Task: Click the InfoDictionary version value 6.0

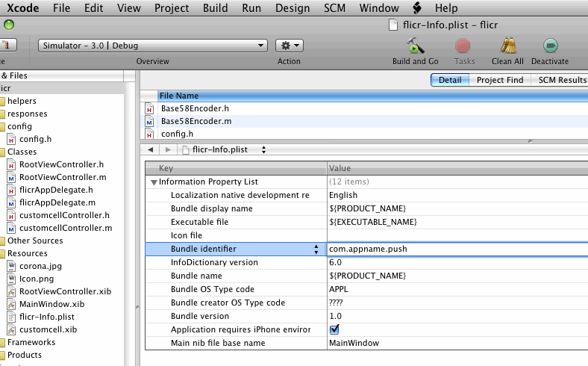Action: point(335,262)
